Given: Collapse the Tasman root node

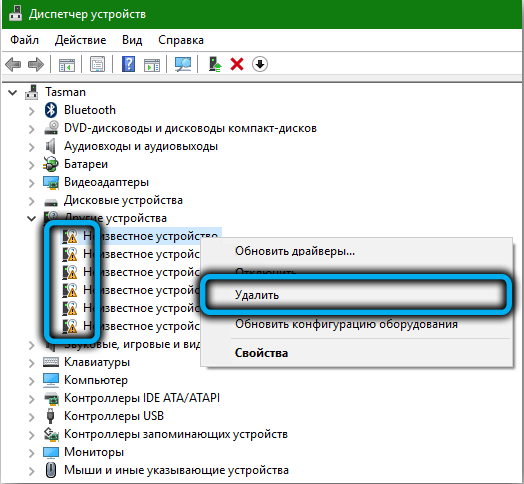Looking at the screenshot, I should [12, 92].
